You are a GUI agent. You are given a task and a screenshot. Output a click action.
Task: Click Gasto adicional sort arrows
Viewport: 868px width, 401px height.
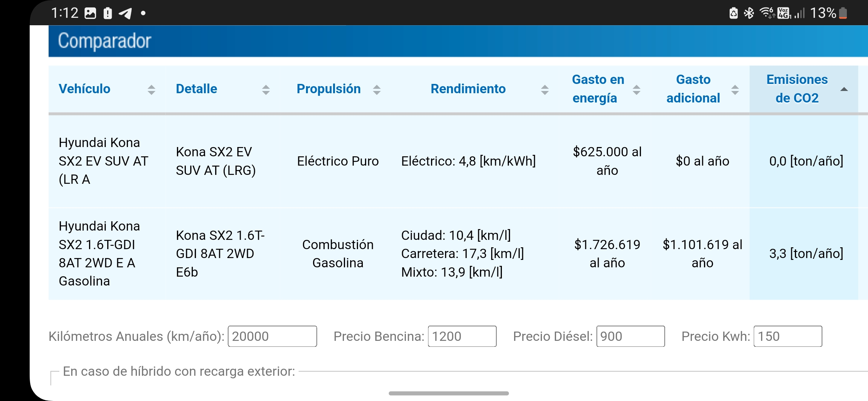(735, 89)
